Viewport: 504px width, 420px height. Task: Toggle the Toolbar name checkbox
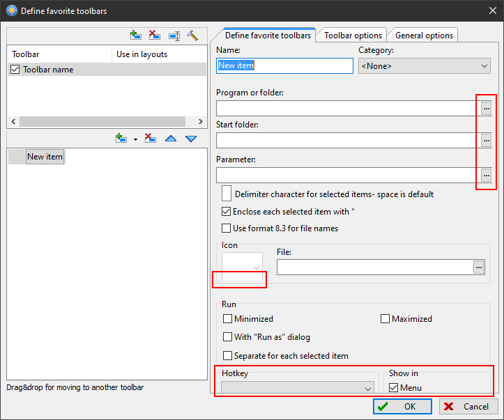pos(15,70)
